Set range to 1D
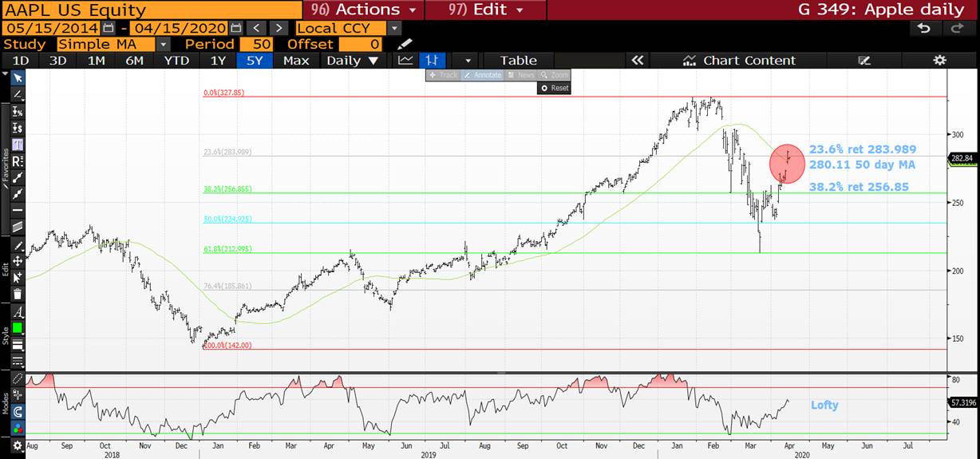 coord(21,60)
